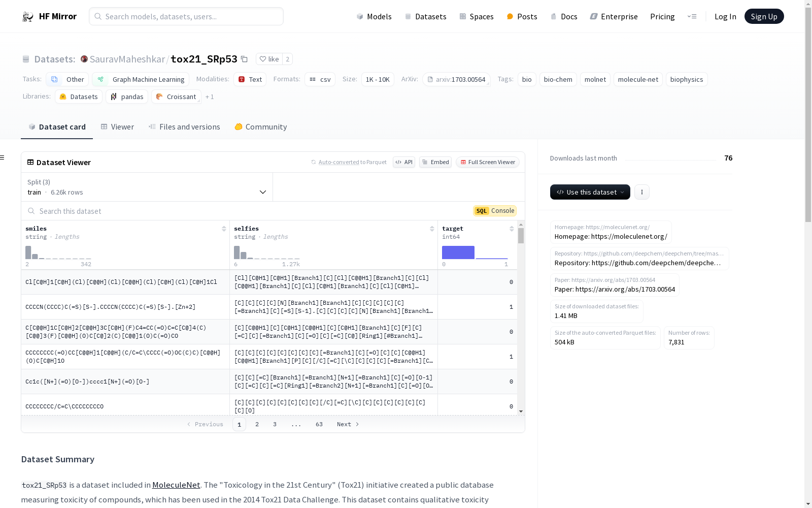The width and height of the screenshot is (812, 508).
Task: Click Next in the viewer pagination
Action: pos(348,424)
